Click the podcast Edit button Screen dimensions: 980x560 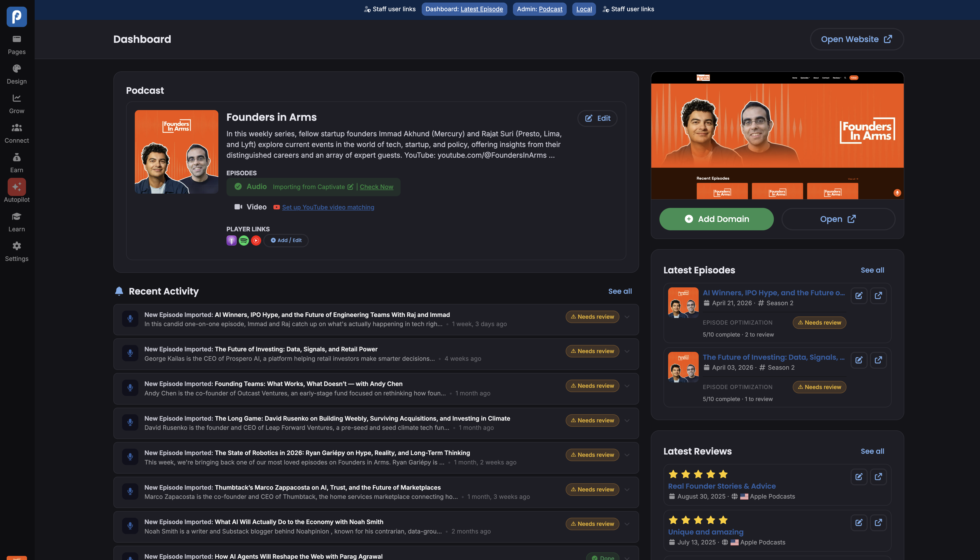pos(597,118)
